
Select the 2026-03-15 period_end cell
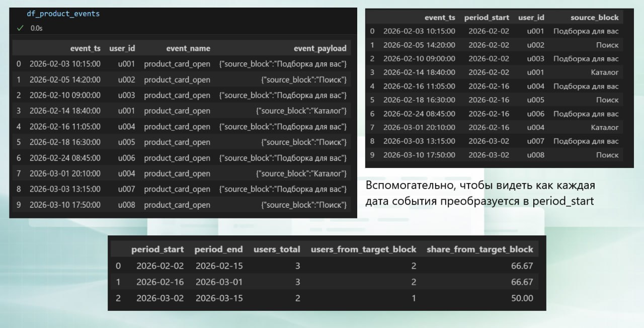click(219, 298)
